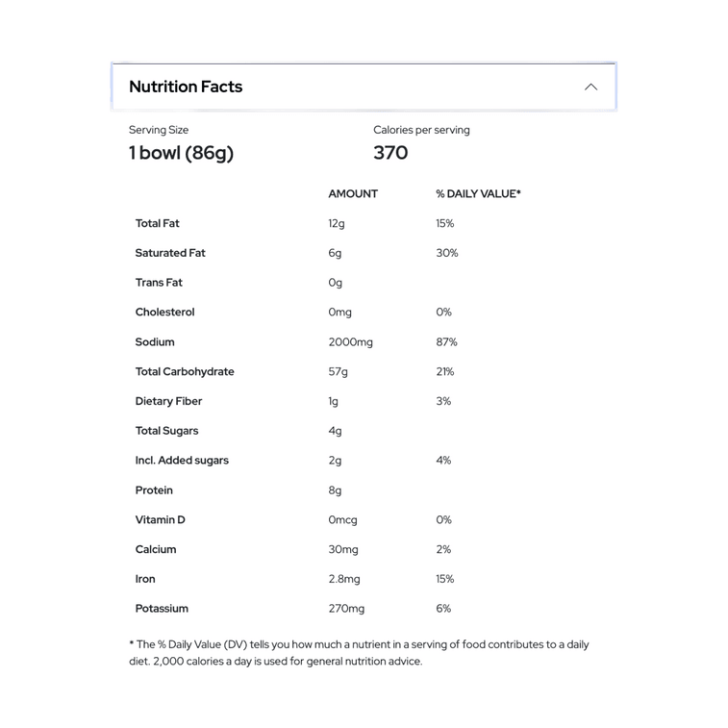Select the Saturated Fat row label
The image size is (728, 728).
[170, 253]
